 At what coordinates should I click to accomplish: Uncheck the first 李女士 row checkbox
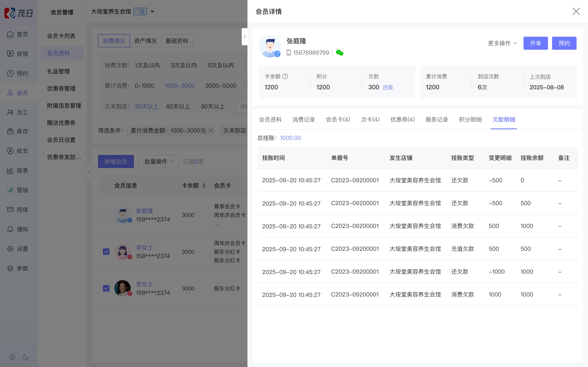(106, 252)
